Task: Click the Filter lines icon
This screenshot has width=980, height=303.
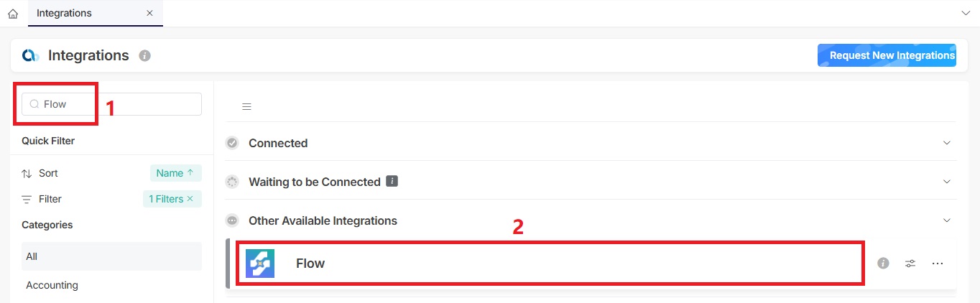Action: click(x=27, y=199)
